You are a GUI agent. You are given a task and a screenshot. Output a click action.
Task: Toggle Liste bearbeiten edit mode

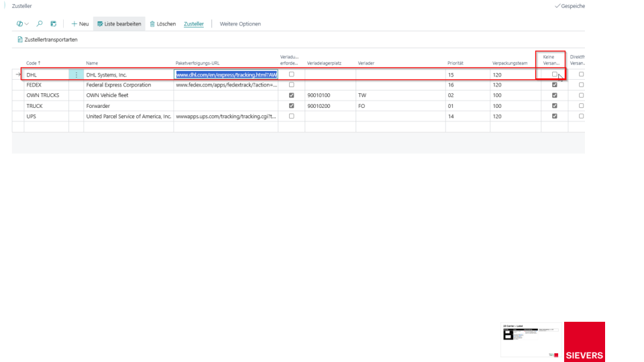click(x=119, y=24)
